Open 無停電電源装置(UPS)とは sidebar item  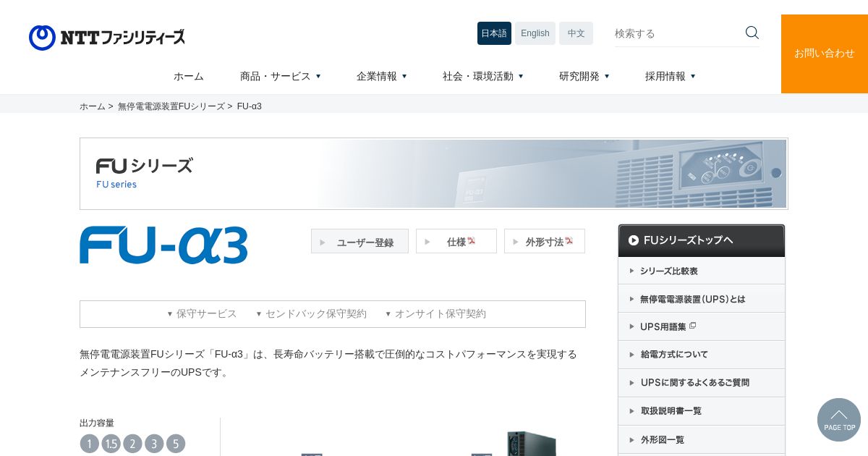[702, 298]
